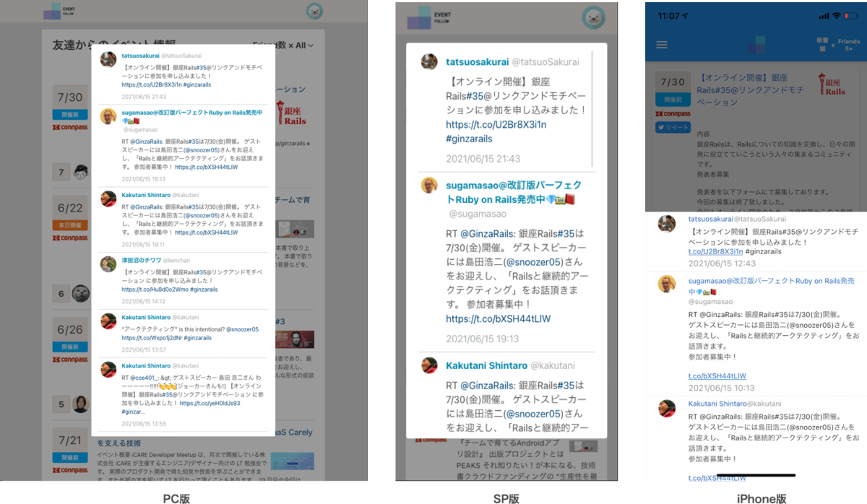Click the 7/30 date box in PC版

point(70,97)
